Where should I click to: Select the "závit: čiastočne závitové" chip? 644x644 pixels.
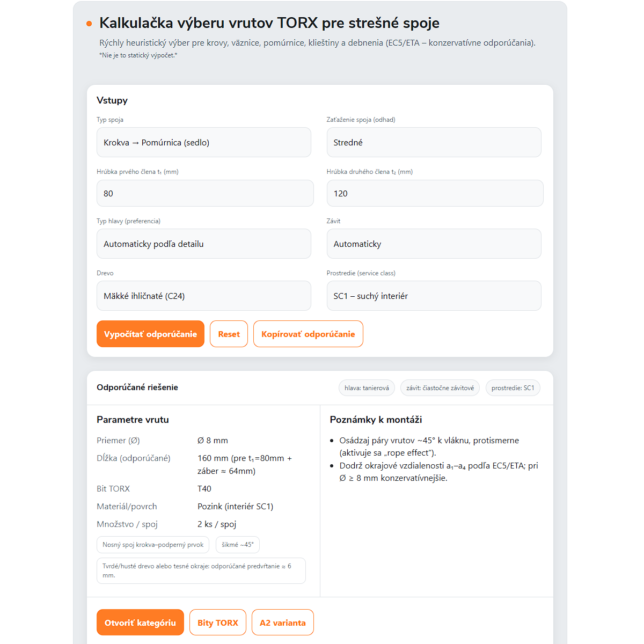(440, 387)
